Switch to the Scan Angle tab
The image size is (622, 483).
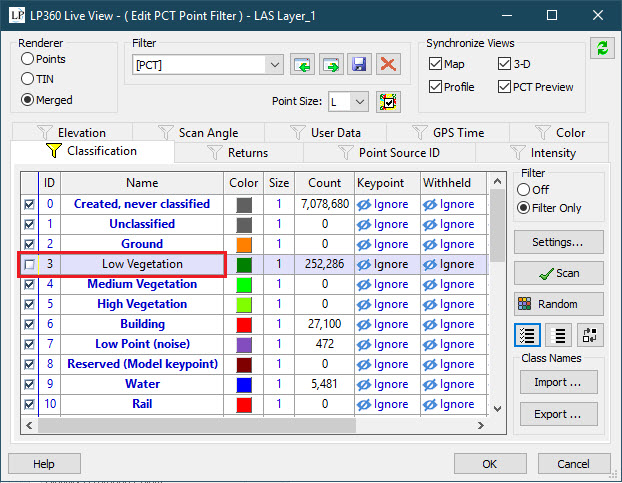198,132
